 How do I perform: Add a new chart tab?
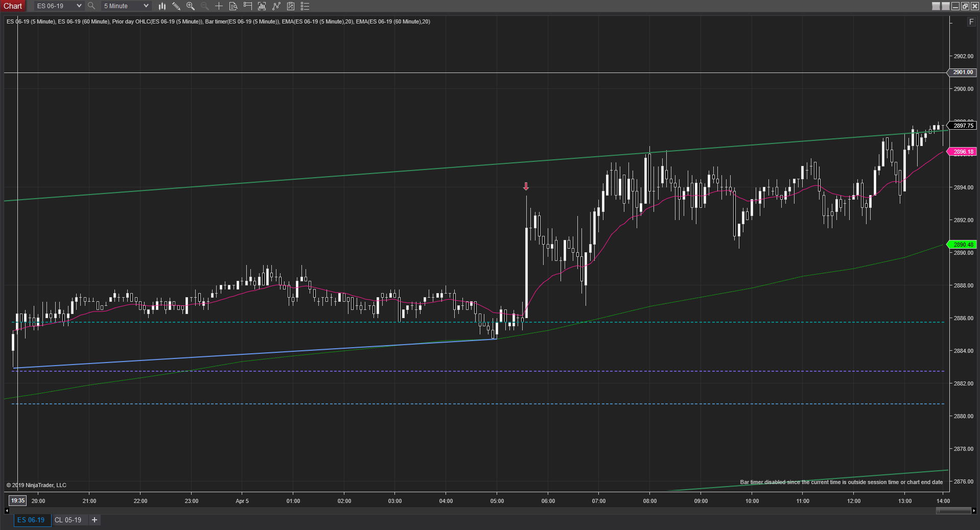95,520
